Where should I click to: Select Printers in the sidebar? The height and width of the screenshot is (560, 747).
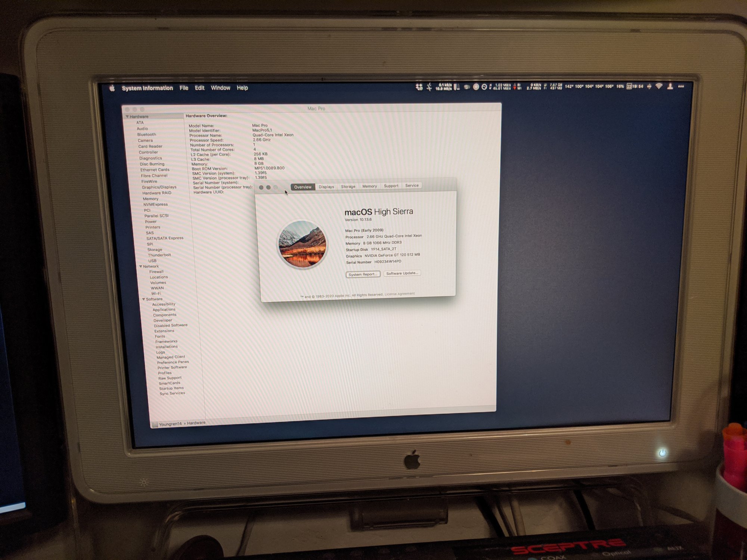[x=153, y=227]
